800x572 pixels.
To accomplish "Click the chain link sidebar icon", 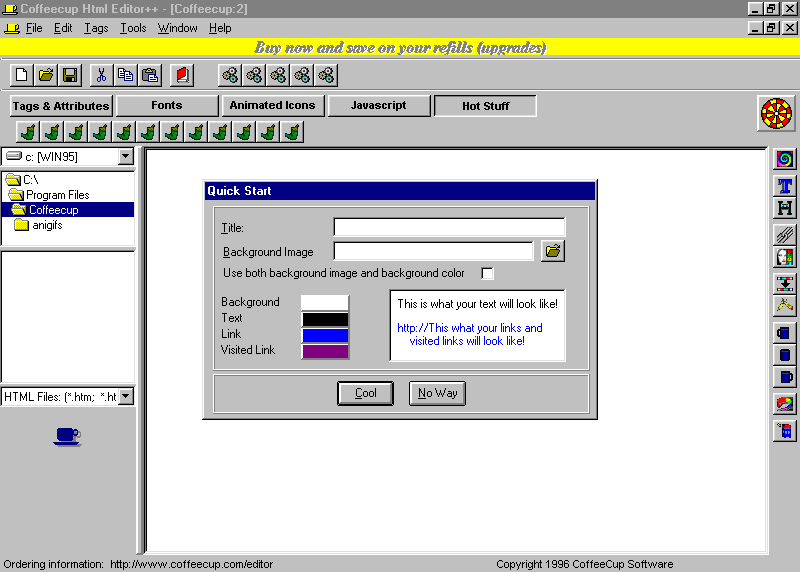I will (x=785, y=235).
